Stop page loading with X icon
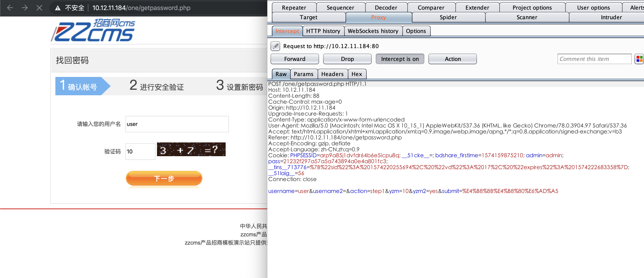Image resolution: width=644 pixels, height=278 pixels. click(39, 8)
